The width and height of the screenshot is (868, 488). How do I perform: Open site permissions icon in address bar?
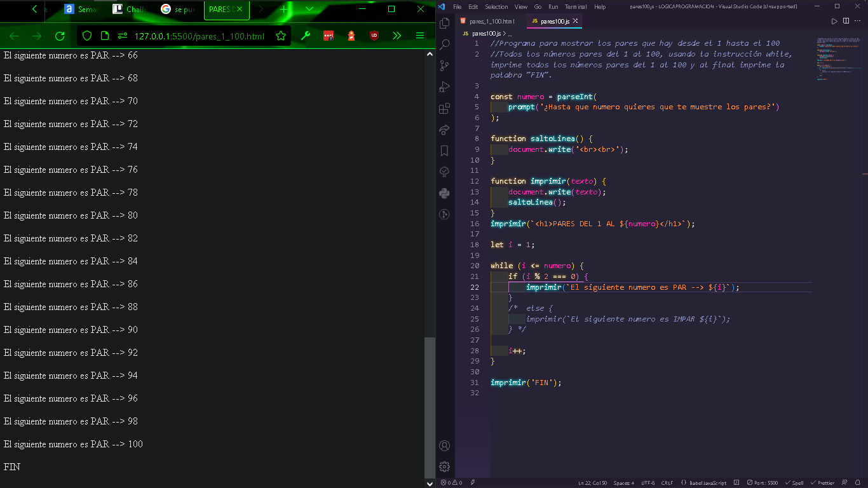(x=123, y=36)
